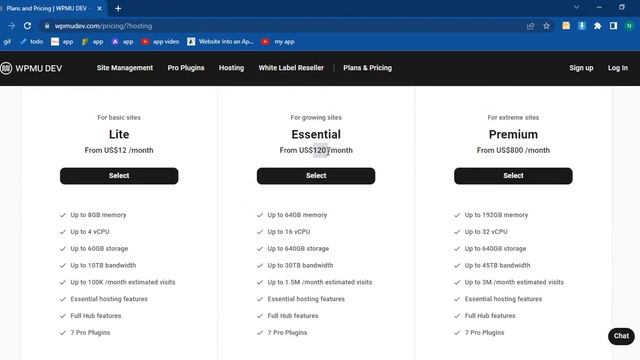
Task: Open Site Management menu
Action: 125,68
